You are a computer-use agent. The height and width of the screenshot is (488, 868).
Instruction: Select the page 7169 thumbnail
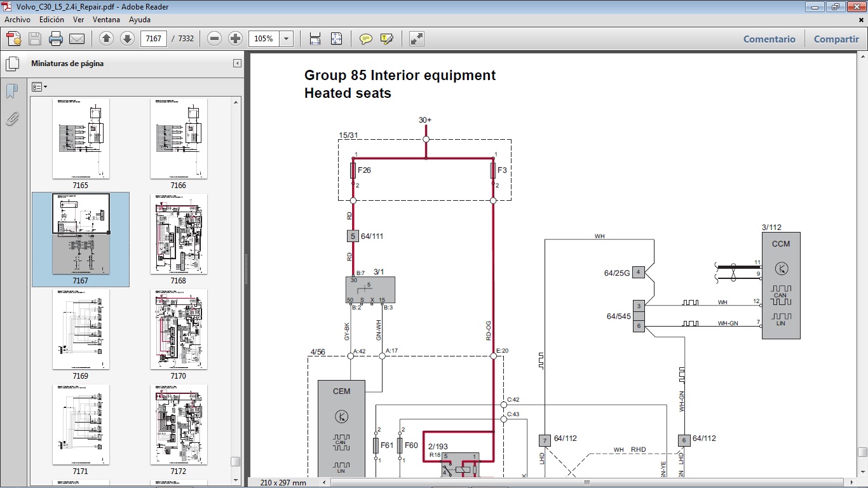(81, 329)
